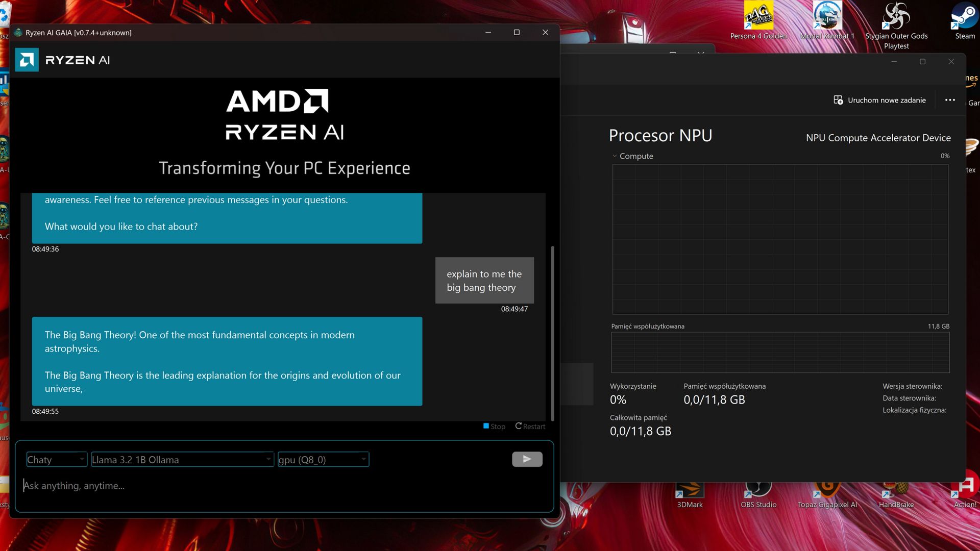Screen dimensions: 980x551
Task: Open the gpu (Q8_0) device dropdown
Action: coord(323,460)
